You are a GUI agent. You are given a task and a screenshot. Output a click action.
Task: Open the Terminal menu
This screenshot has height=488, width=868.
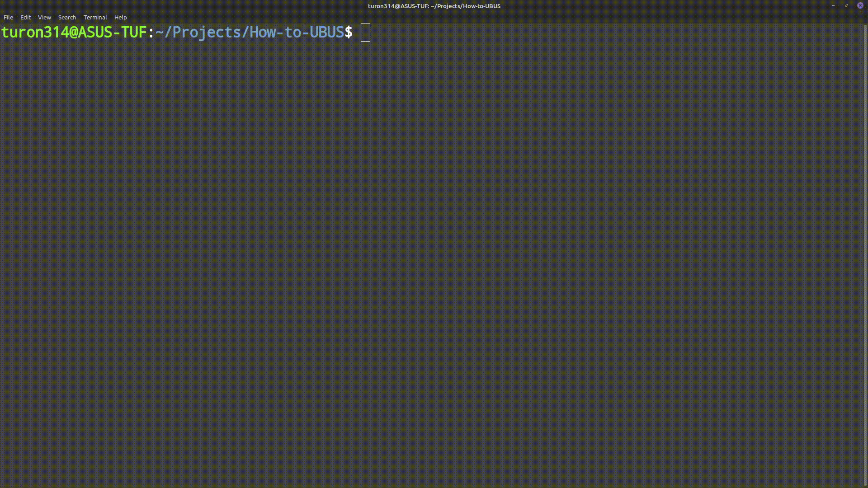[x=95, y=17]
